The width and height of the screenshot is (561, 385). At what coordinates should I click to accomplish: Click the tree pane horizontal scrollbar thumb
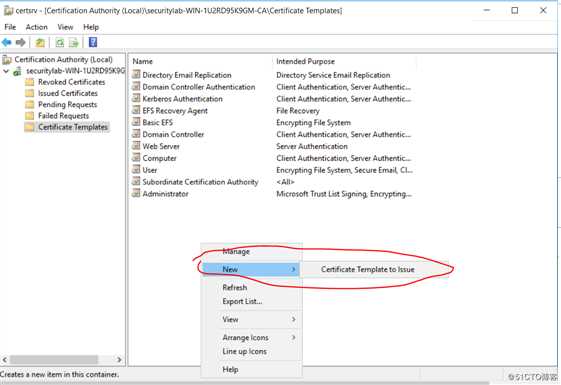[x=54, y=359]
